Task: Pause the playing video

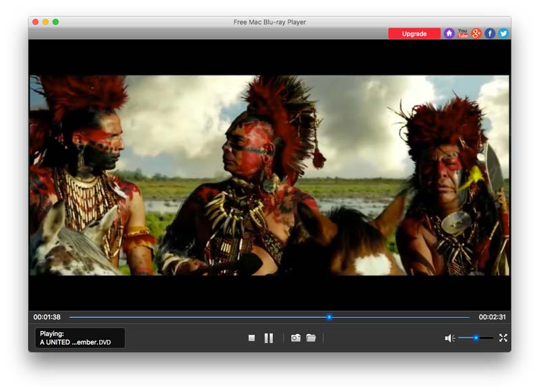Action: click(x=269, y=338)
